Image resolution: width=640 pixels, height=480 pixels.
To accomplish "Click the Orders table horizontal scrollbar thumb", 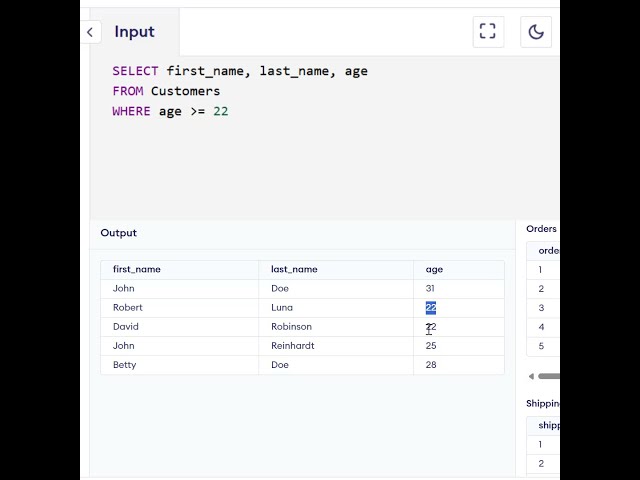I will pos(549,376).
